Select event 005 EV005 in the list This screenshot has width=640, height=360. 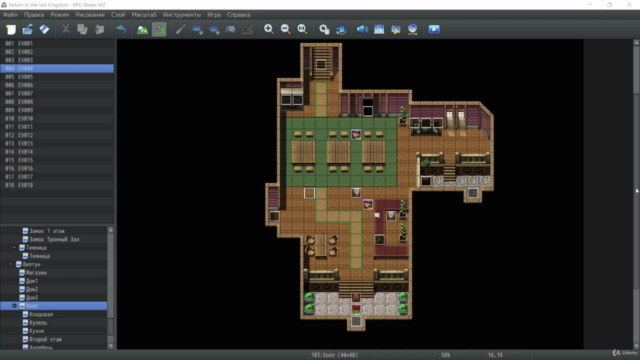point(57,77)
